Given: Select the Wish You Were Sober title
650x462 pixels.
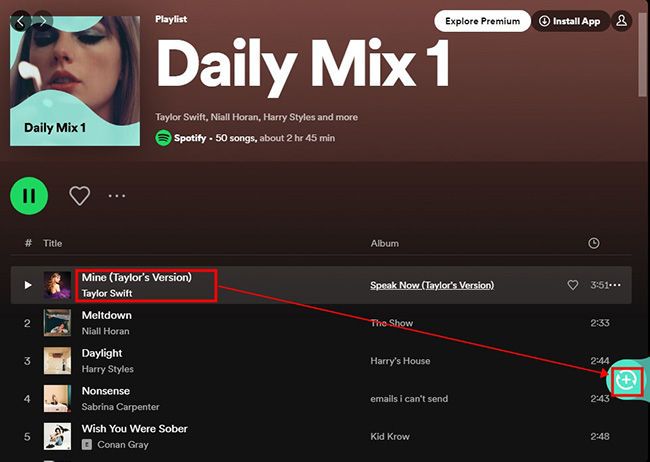Looking at the screenshot, I should coord(134,428).
